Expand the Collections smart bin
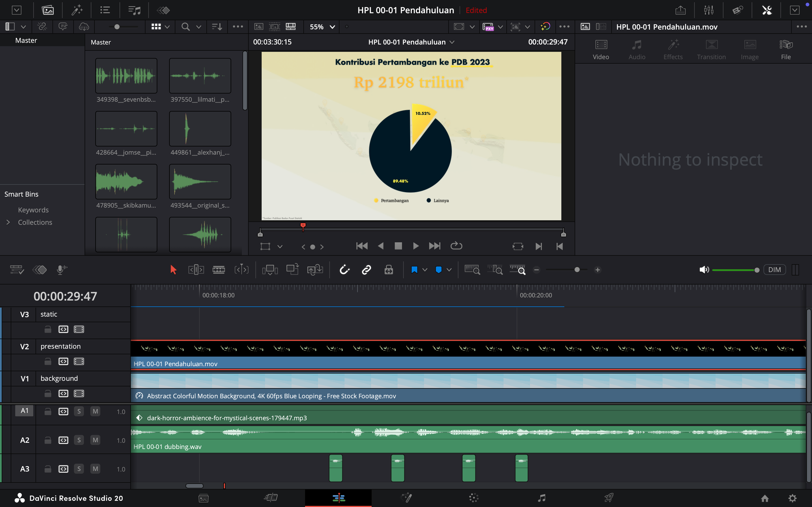The image size is (812, 507). (x=8, y=222)
